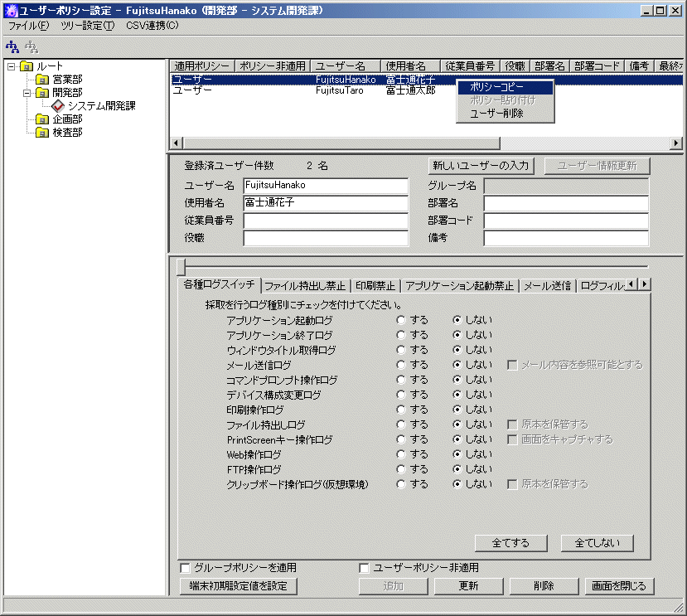
Task: Collapse the 開発部 tree node
Action: [x=27, y=93]
